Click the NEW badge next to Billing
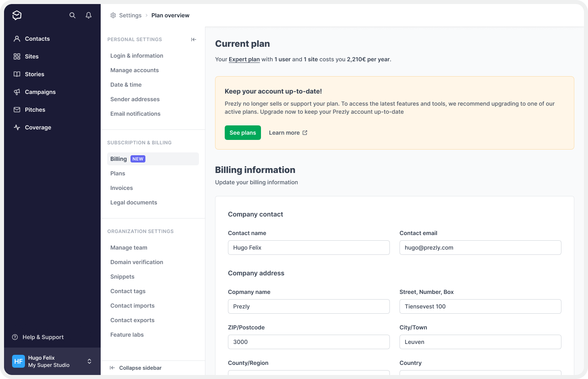 138,159
